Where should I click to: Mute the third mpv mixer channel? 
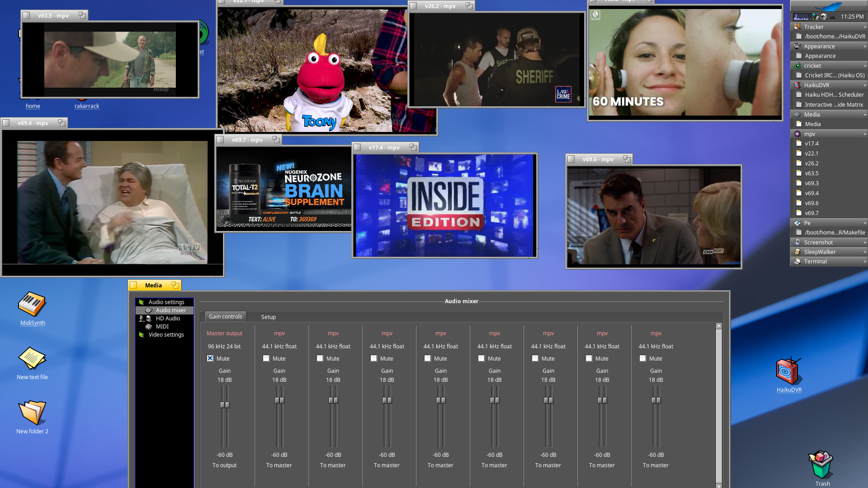coord(374,358)
